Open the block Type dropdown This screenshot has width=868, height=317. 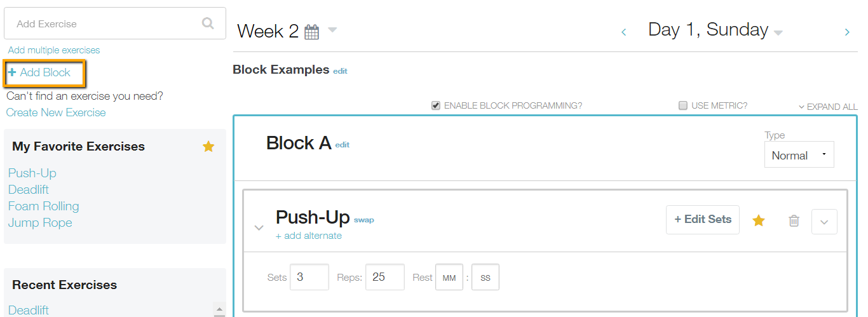(799, 155)
